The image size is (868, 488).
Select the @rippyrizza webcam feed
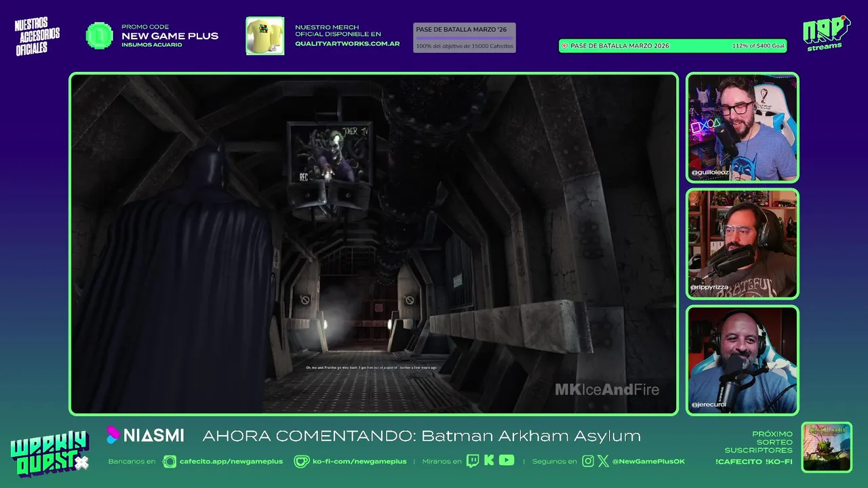point(743,244)
